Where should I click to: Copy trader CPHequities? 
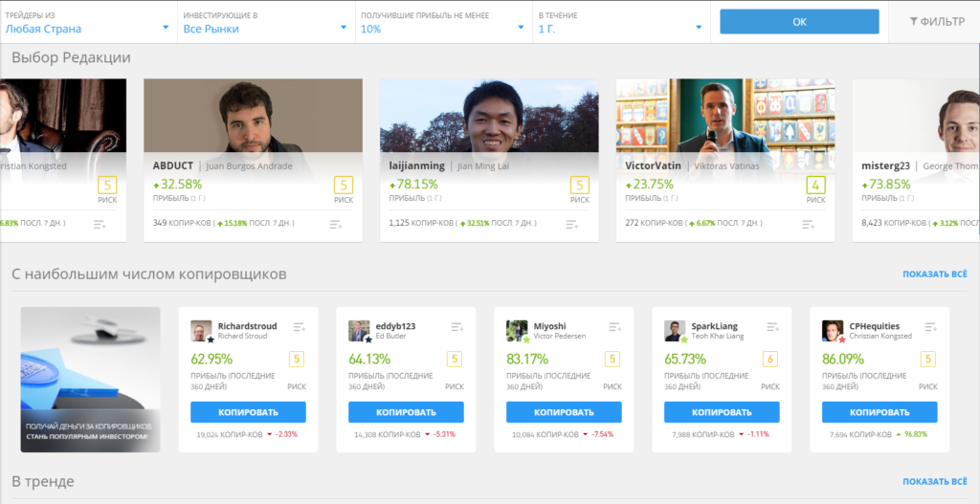[880, 412]
